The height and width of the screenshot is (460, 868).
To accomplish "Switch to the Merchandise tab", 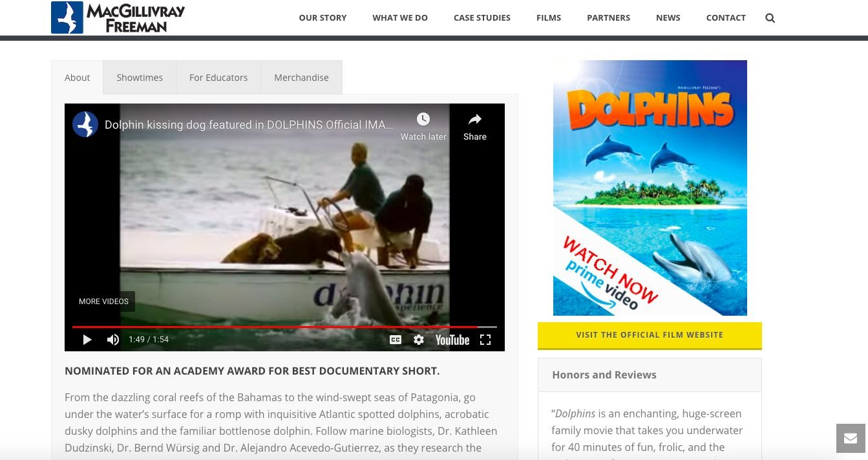I will pos(301,78).
